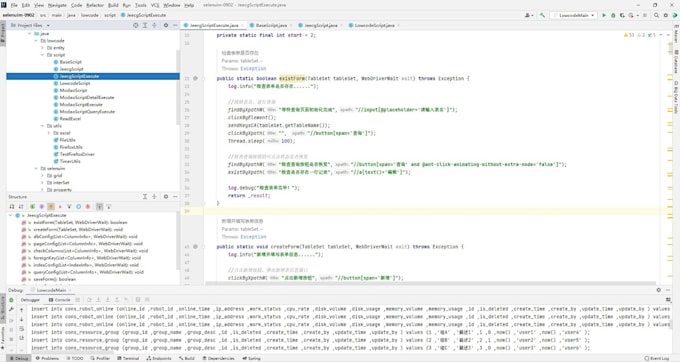Select saveForm() in Structure list
The height and width of the screenshot is (362, 680).
[x=55, y=279]
